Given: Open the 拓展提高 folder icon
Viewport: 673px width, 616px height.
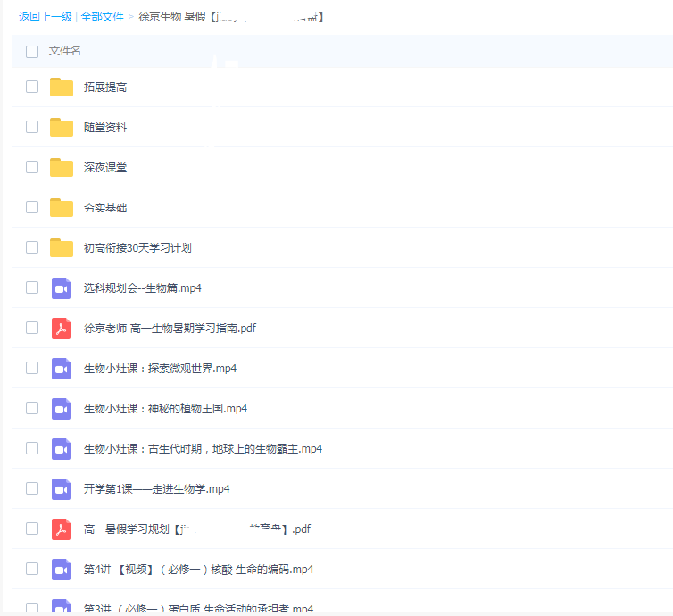Looking at the screenshot, I should pyautogui.click(x=61, y=87).
